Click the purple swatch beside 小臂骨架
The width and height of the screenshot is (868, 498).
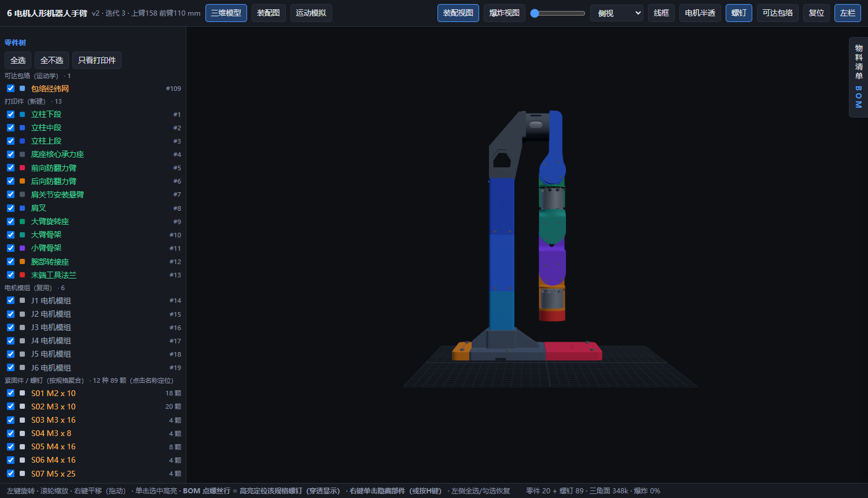(x=22, y=248)
